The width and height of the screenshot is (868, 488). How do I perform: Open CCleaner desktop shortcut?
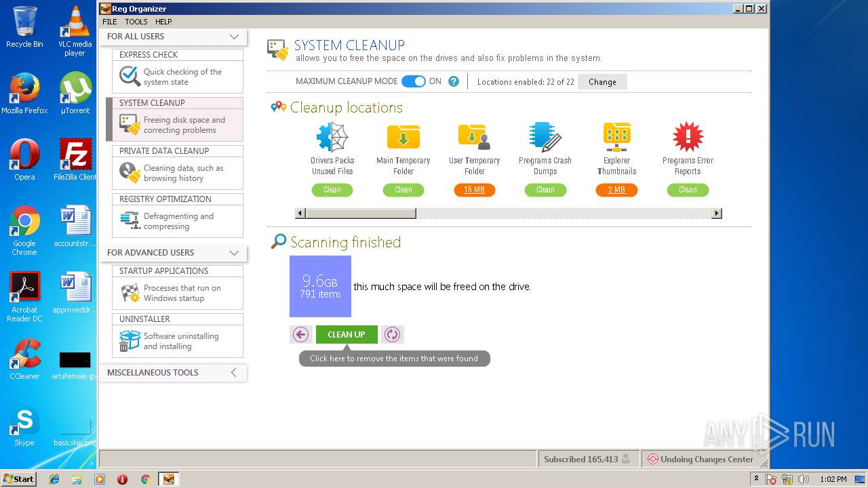[24, 359]
